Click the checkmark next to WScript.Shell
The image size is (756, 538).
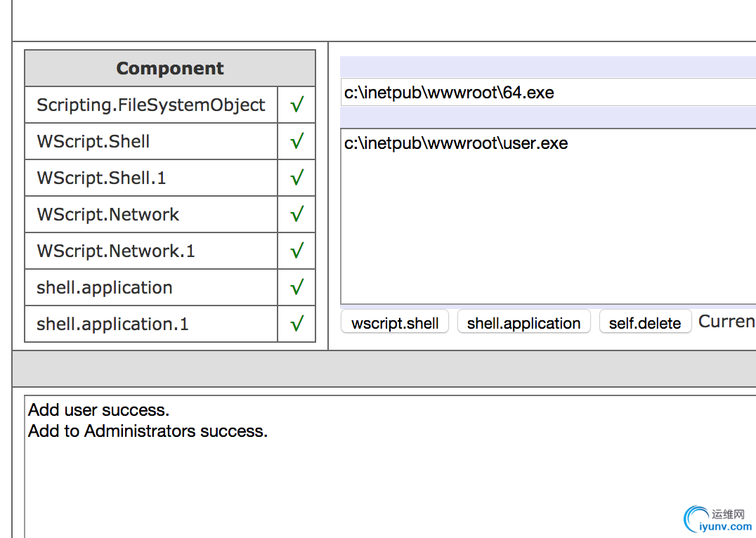[x=296, y=141]
